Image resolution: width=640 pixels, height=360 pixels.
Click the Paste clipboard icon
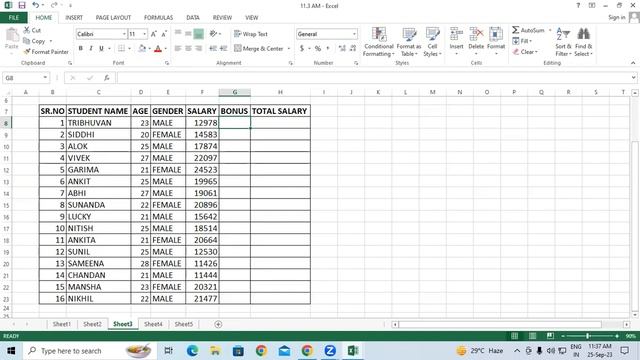pyautogui.click(x=12, y=36)
